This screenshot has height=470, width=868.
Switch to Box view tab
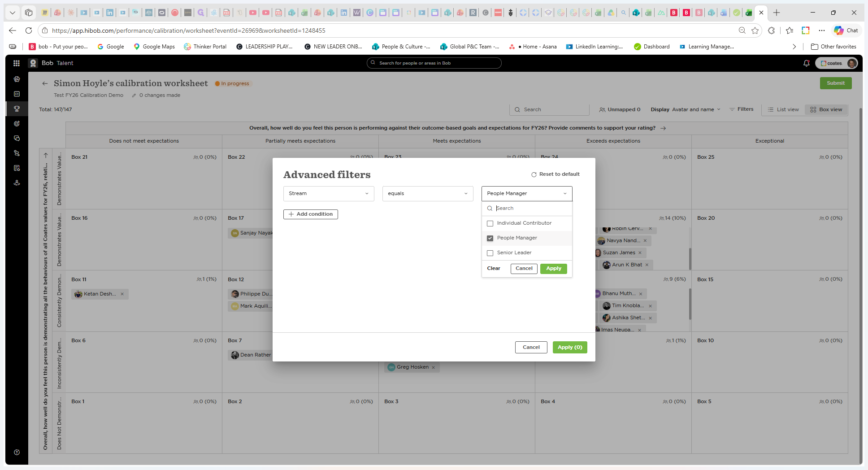click(x=826, y=109)
